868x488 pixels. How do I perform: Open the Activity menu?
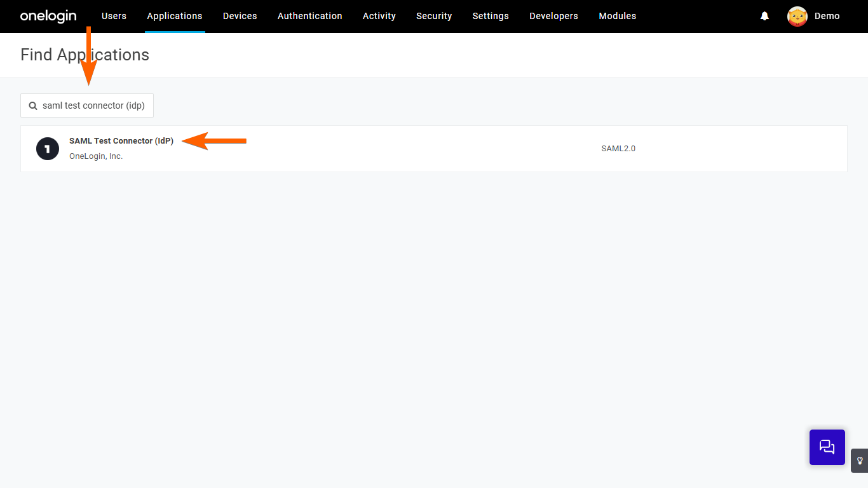tap(379, 16)
